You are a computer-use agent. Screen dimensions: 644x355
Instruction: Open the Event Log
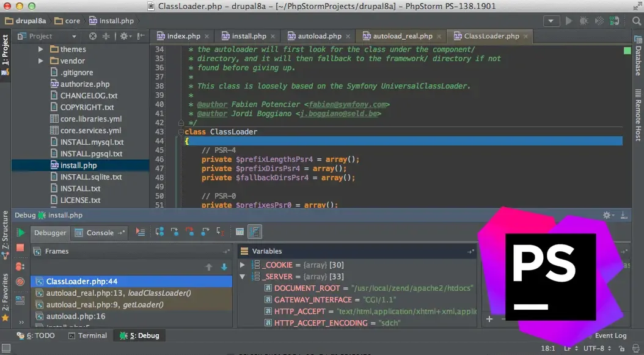(610, 335)
